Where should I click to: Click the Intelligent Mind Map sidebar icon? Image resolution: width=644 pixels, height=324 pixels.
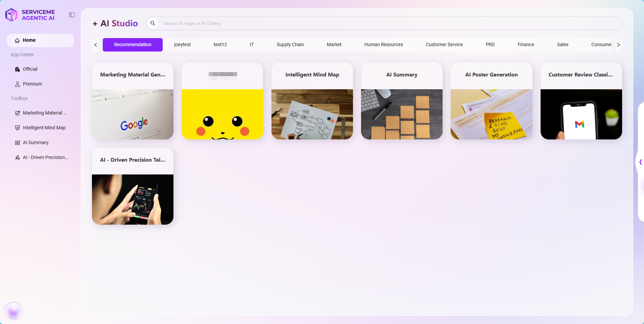pos(18,128)
